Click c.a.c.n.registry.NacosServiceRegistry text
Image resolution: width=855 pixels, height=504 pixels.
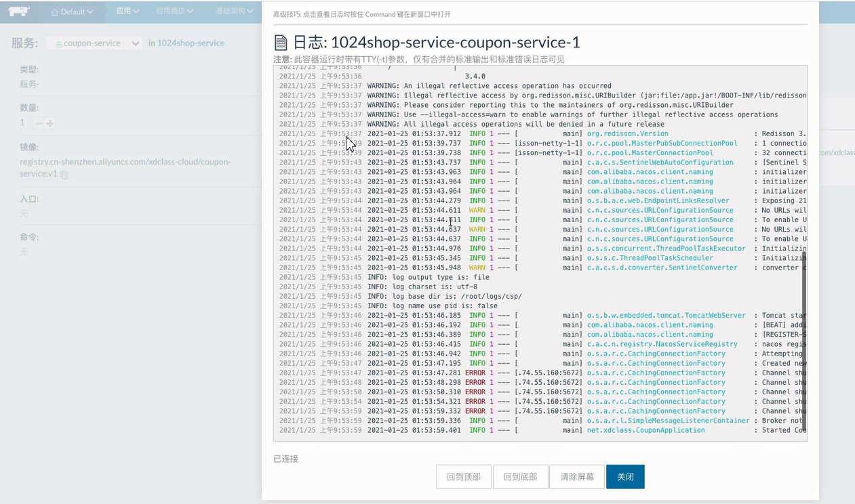pos(662,344)
